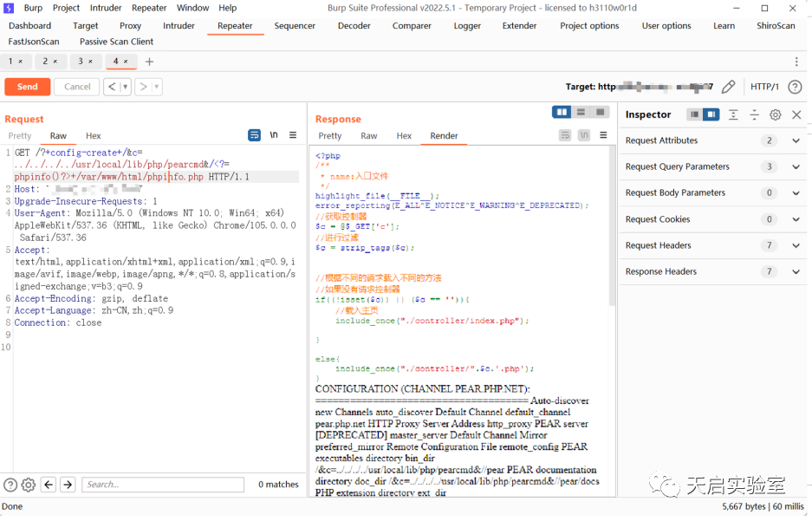Screen dimensions: 812x521
Task: Switch request view to Pretty
Action: click(x=20, y=136)
